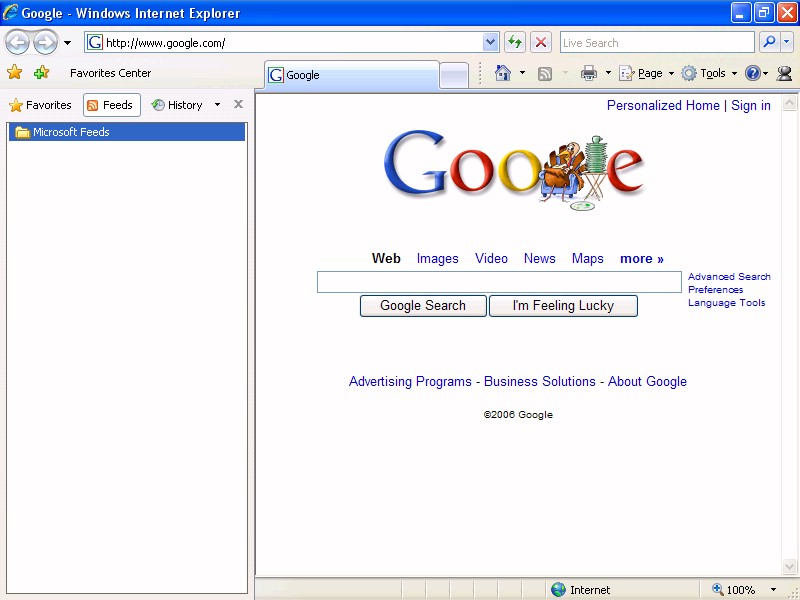Click the Google Thanksgiving turkey doodle logo
800x600 pixels.
(514, 170)
